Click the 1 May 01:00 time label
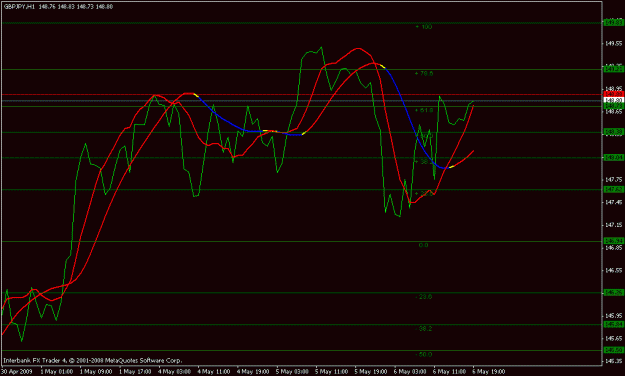 pyautogui.click(x=57, y=372)
